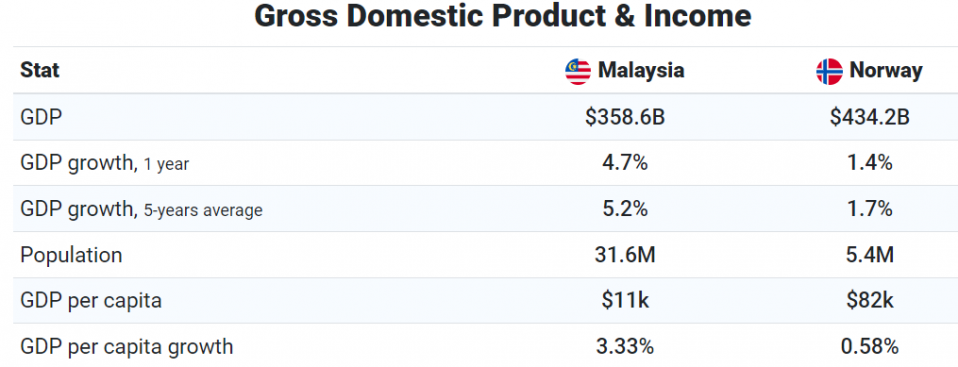Click Malaysia's GDP value $358.6B
This screenshot has height=367, width=958.
click(624, 117)
